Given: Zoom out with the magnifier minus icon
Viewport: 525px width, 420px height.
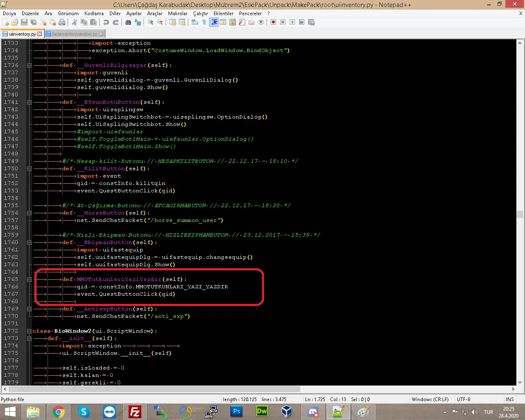Looking at the screenshot, I should pyautogui.click(x=160, y=22).
